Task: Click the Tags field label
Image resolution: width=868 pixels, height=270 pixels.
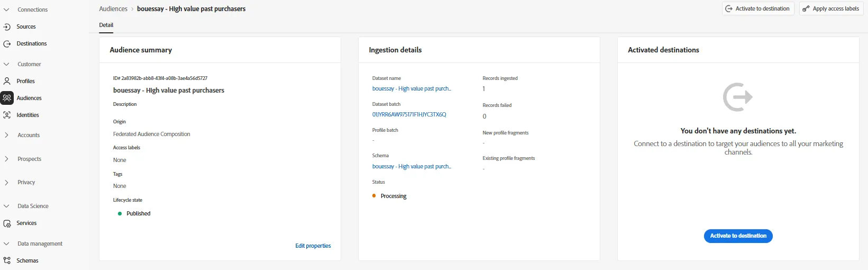Action: pyautogui.click(x=117, y=174)
